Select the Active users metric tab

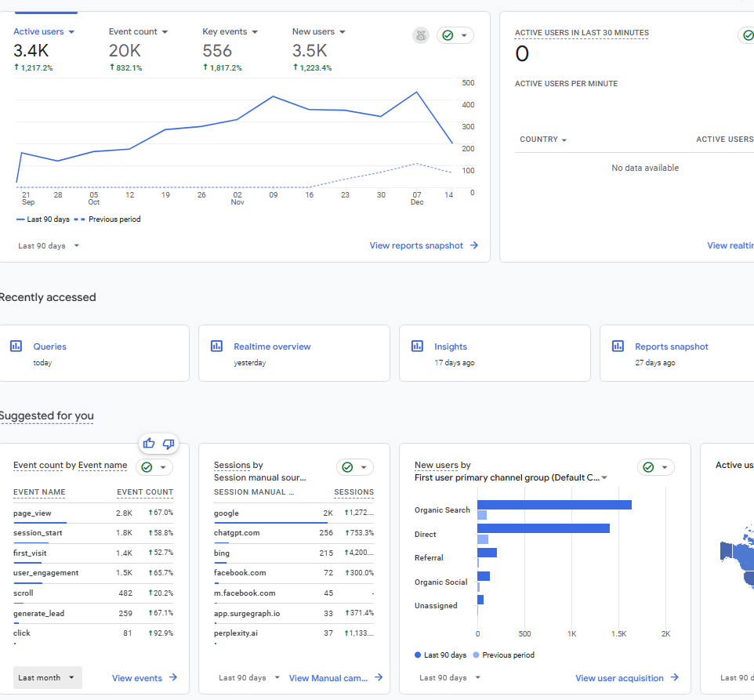point(44,32)
